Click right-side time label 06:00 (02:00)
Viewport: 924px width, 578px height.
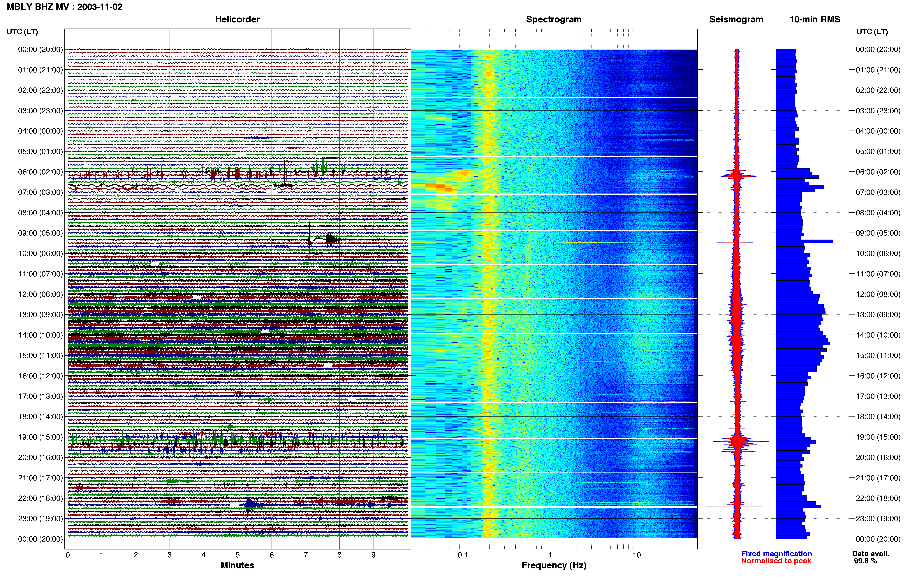pyautogui.click(x=878, y=172)
